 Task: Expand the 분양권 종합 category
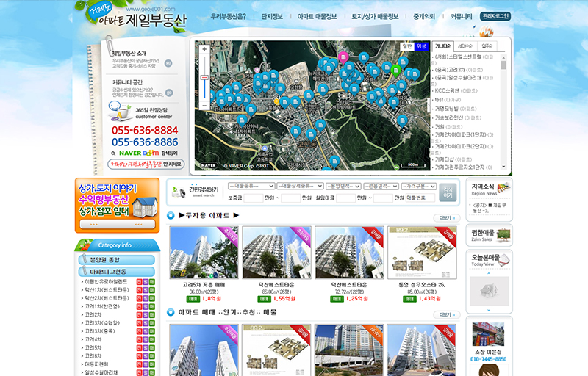pyautogui.click(x=117, y=259)
